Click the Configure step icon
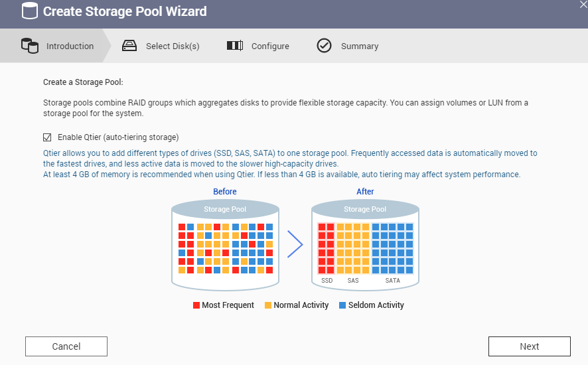The width and height of the screenshot is (588, 365). [x=235, y=46]
